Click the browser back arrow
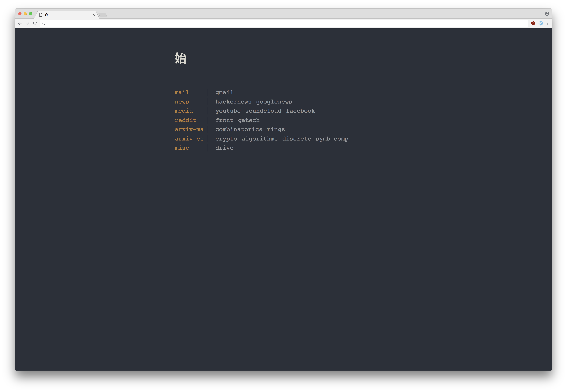Viewport: 567px width, 392px height. 20,23
